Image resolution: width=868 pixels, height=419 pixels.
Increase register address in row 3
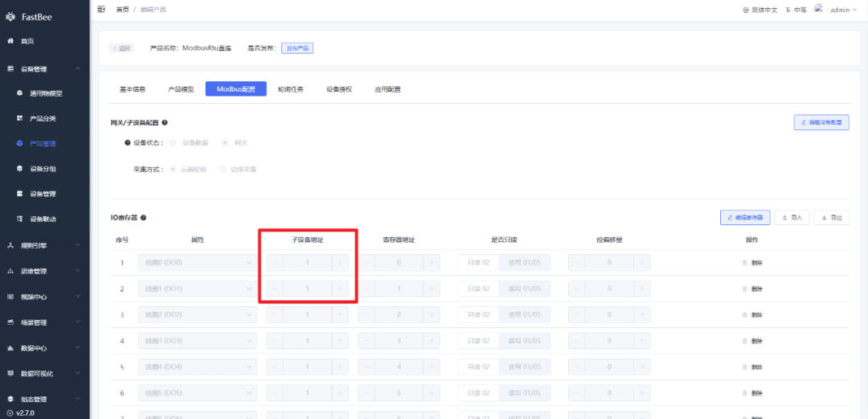[x=432, y=314]
